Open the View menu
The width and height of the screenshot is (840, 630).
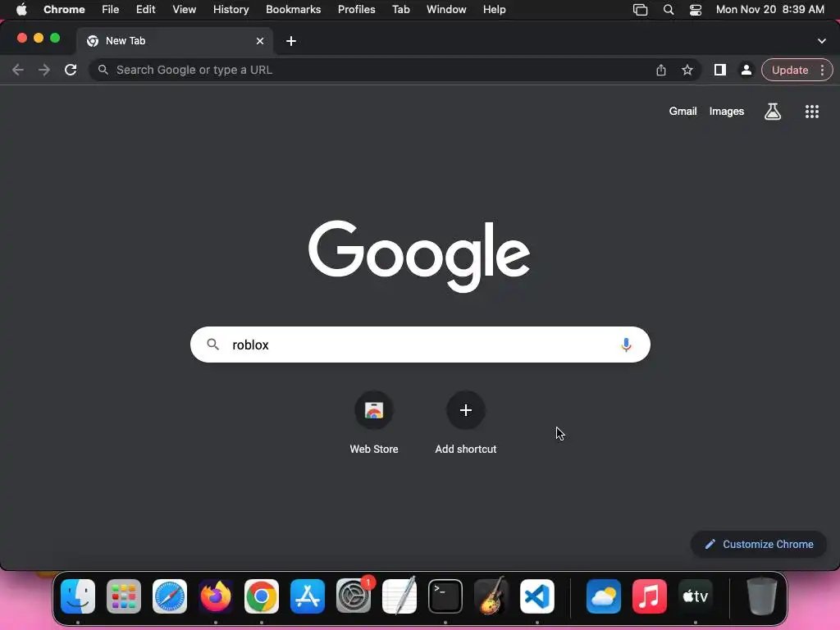pos(185,10)
